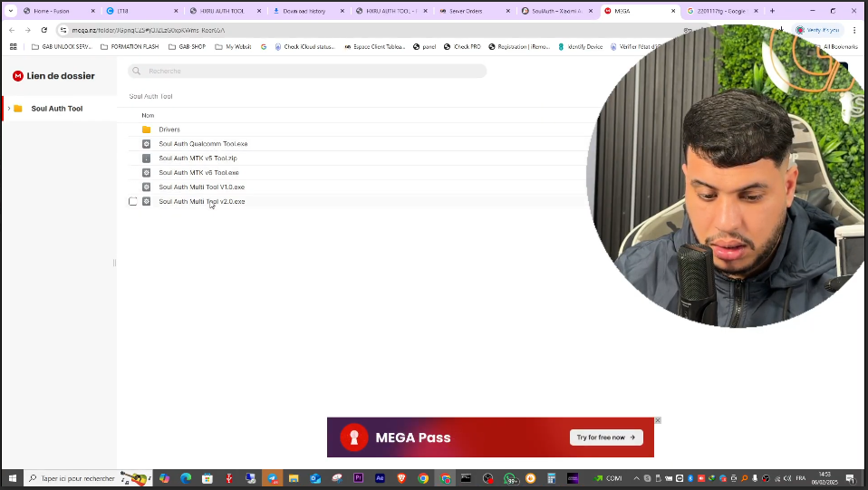Open the panel bookmark

tap(425, 47)
